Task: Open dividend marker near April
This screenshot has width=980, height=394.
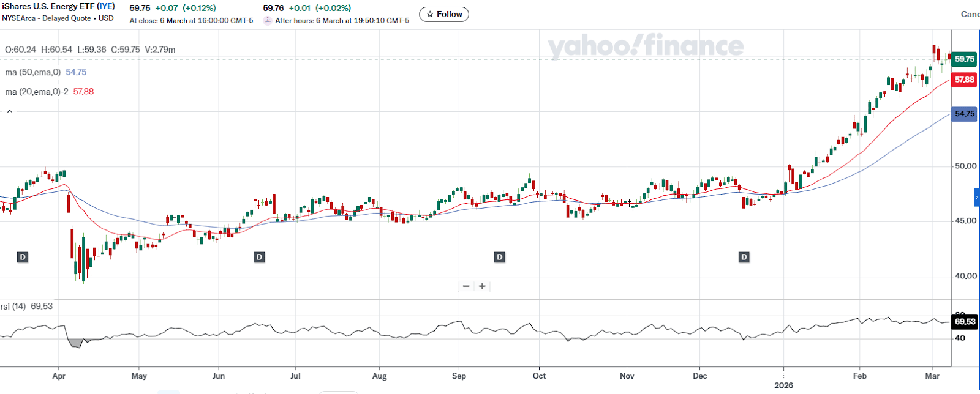Action: pos(23,257)
